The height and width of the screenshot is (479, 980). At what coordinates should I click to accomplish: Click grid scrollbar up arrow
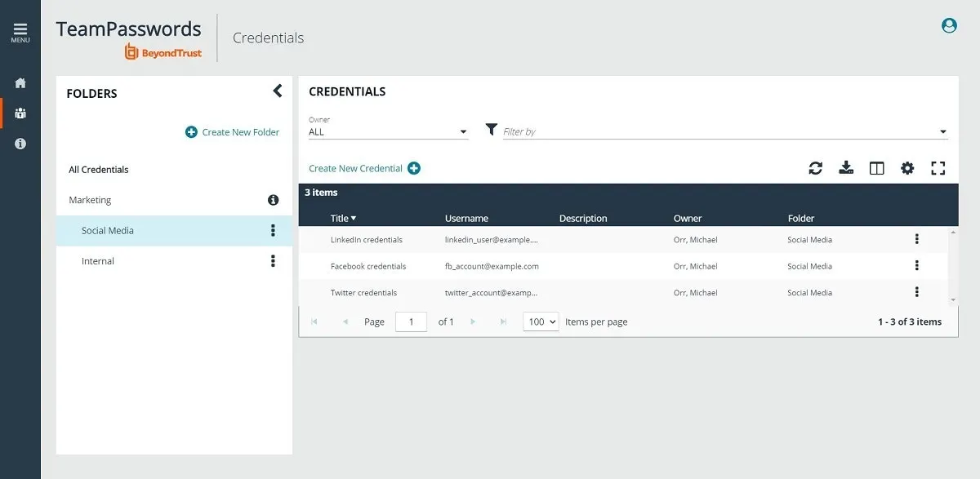tap(953, 233)
